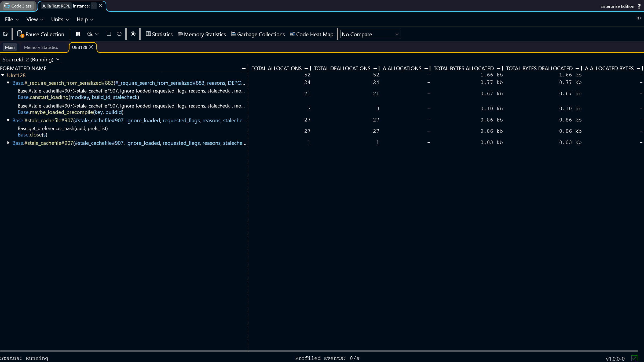Sort by TOTAL BYTES DEALLOCATED column header
The width and height of the screenshot is (644, 362).
coord(539,68)
